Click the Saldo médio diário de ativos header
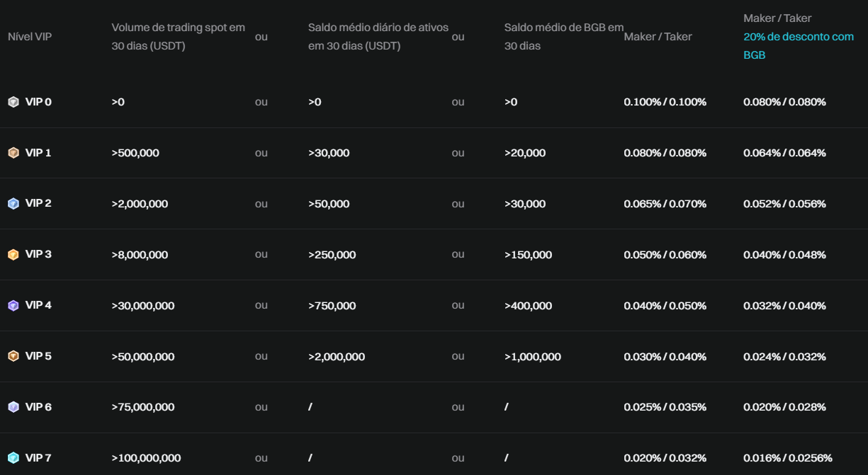 [x=378, y=37]
